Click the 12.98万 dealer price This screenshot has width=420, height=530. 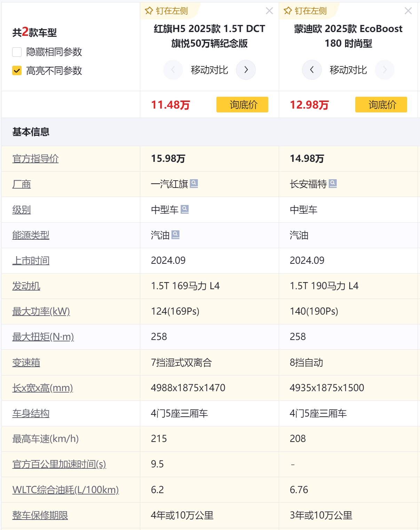[x=309, y=105]
